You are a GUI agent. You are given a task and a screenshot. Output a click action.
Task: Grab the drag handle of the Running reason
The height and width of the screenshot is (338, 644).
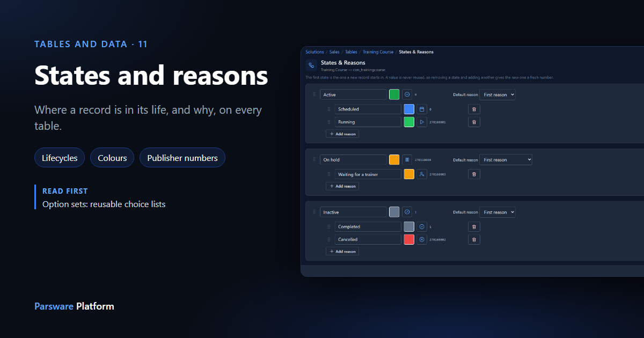coord(329,122)
